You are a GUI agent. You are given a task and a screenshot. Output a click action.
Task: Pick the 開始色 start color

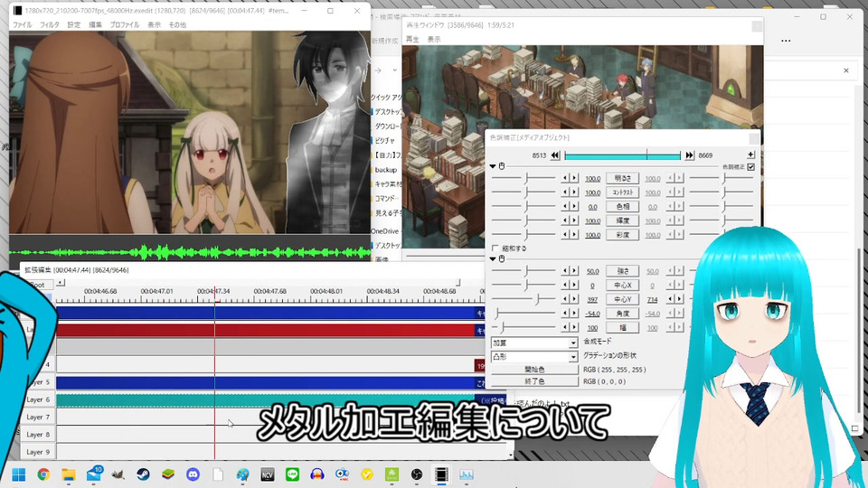pos(534,370)
